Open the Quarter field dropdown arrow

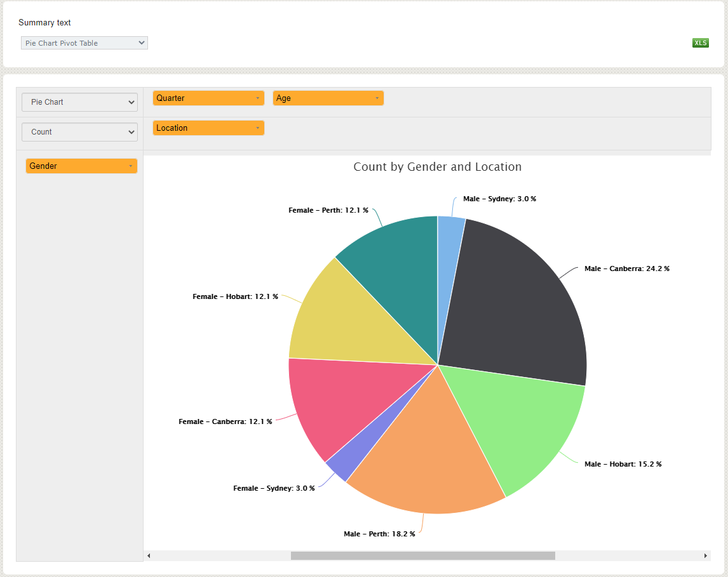tap(258, 98)
